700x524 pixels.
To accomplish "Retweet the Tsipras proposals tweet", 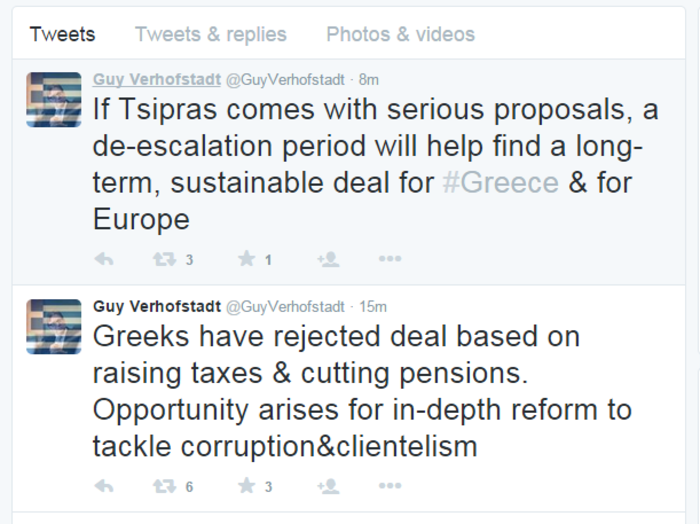I will pyautogui.click(x=163, y=259).
